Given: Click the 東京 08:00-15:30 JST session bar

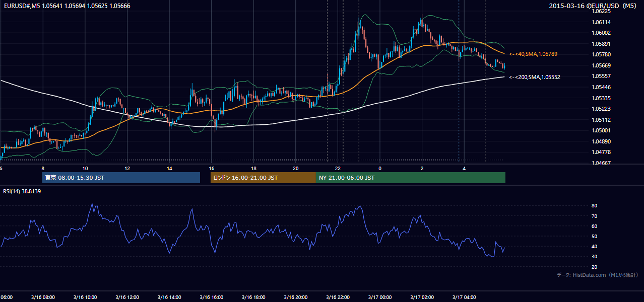Looking at the screenshot, I should (x=121, y=178).
